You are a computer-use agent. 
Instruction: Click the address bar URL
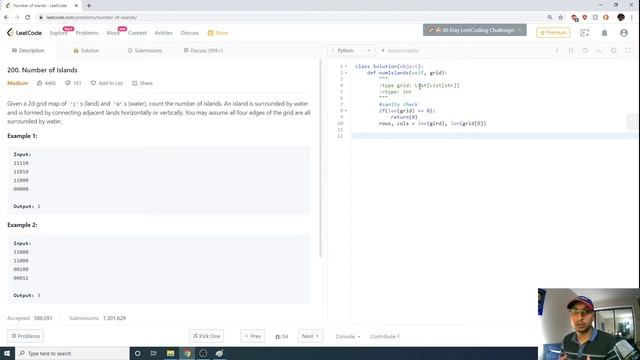point(91,18)
